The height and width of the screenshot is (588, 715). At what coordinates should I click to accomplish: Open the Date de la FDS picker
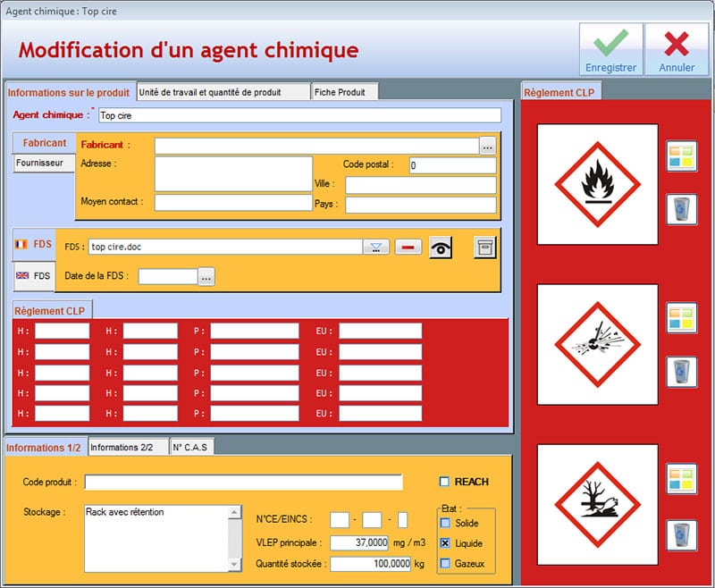[x=206, y=276]
